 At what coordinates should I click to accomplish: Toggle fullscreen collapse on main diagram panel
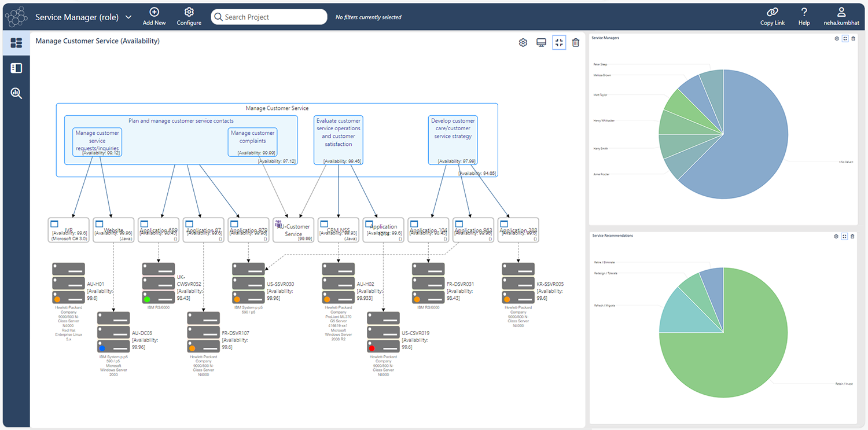pos(558,42)
